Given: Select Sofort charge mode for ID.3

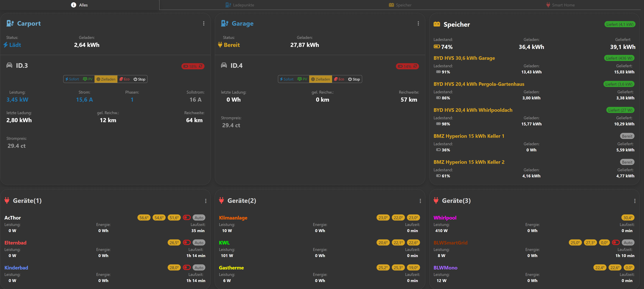Looking at the screenshot, I should coord(72,79).
